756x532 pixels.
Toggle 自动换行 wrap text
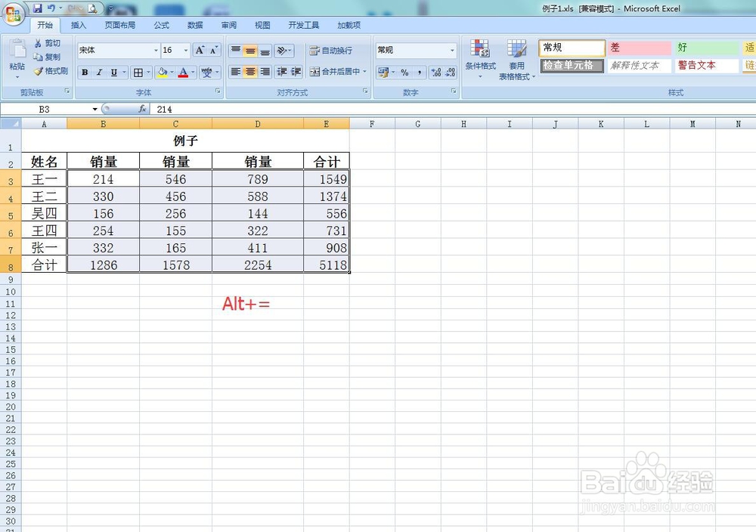coord(331,50)
